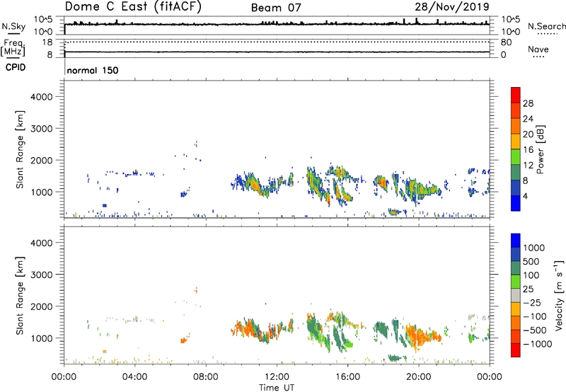566x392 pixels.
Task: Click the '08:00' time axis tick
Action: pyautogui.click(x=206, y=377)
